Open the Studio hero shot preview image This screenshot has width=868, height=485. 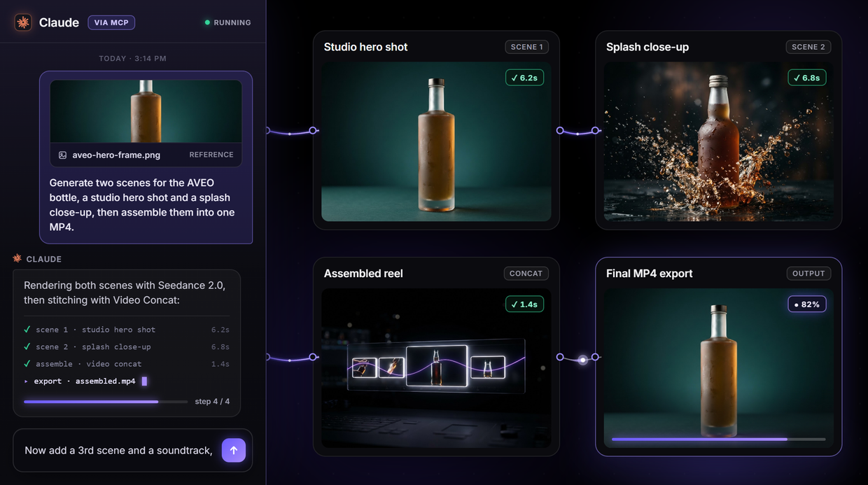tap(436, 142)
